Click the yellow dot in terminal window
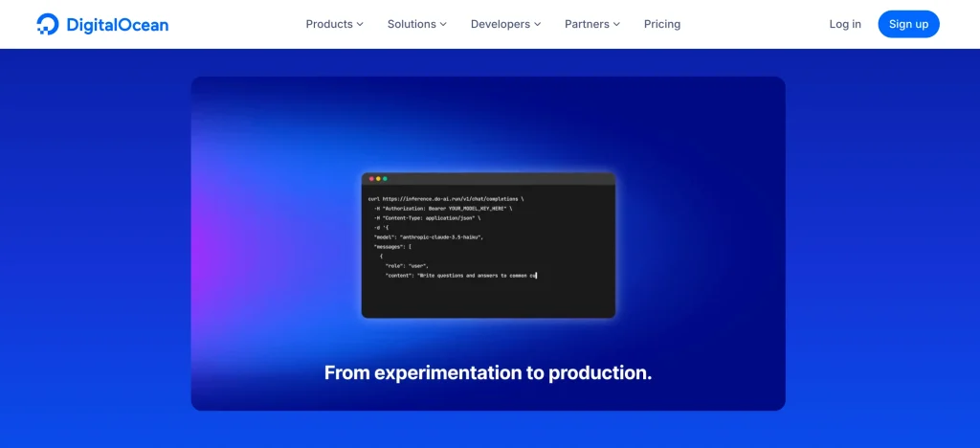Screen dimensions: 980x448 [x=378, y=179]
